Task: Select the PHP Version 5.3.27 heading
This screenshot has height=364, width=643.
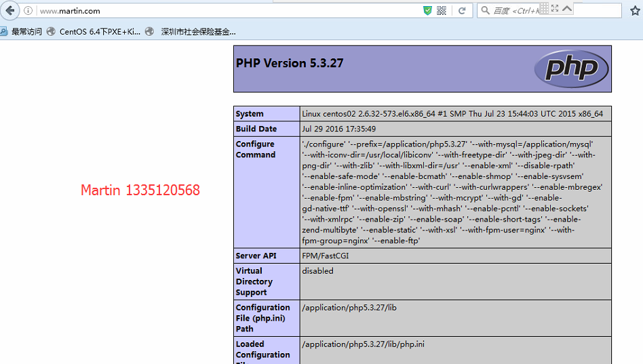Action: click(290, 63)
